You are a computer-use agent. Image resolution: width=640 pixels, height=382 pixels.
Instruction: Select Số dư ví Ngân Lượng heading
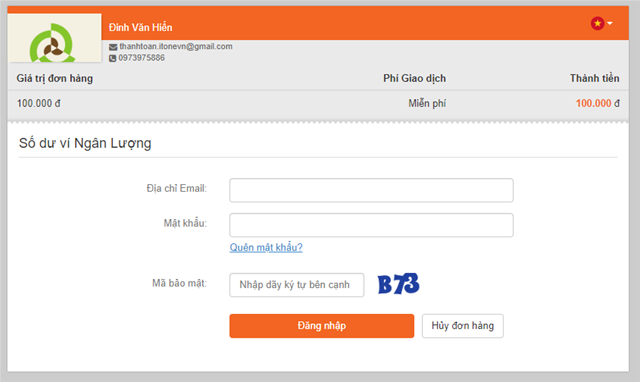coord(85,143)
